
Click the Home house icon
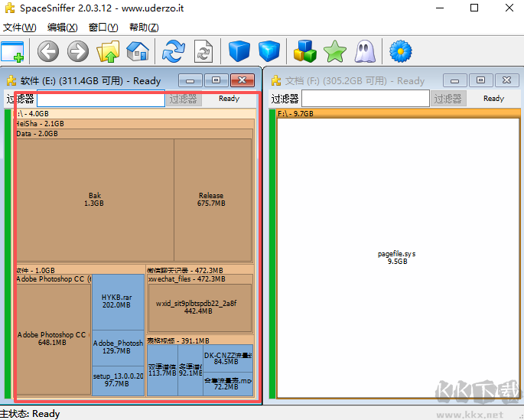[138, 51]
